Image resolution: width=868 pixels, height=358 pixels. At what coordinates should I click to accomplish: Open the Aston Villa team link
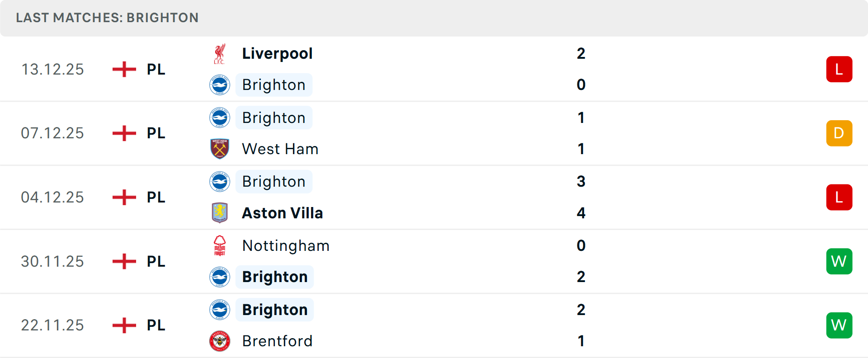pos(282,213)
